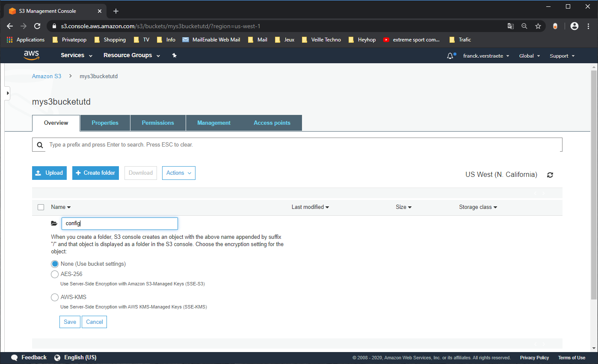Click the pin shortcut icon in AWS navbar
598x364 pixels.
tap(174, 56)
